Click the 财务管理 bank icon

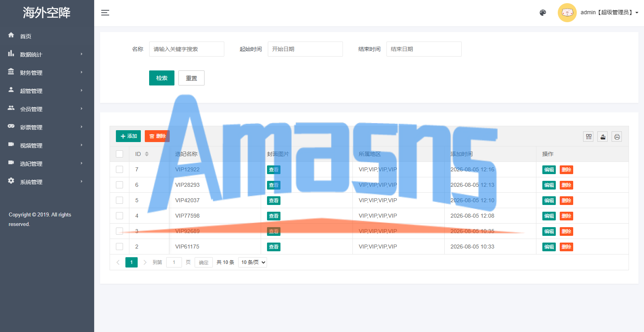tap(11, 72)
